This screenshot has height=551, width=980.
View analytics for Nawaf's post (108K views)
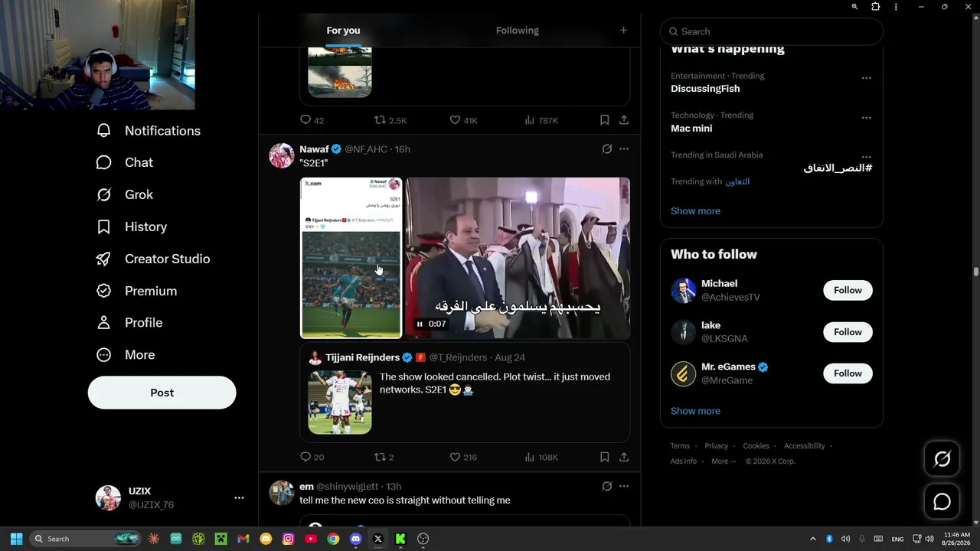point(541,457)
